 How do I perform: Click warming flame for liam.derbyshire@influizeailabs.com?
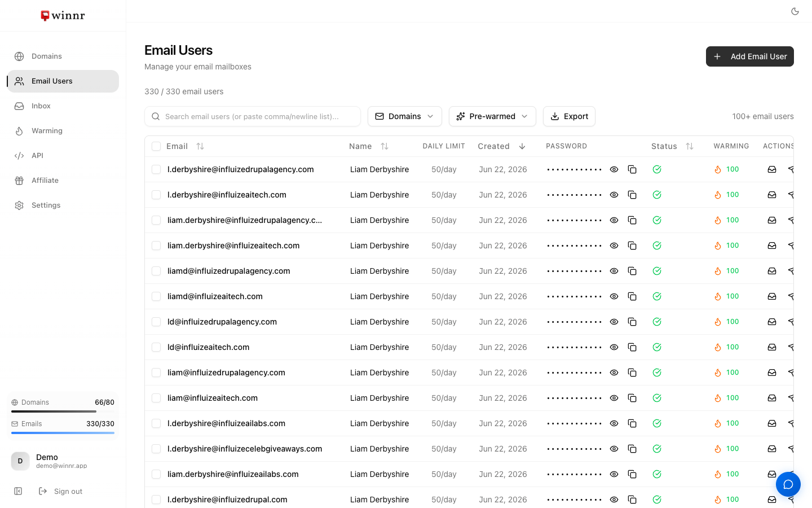coord(718,474)
